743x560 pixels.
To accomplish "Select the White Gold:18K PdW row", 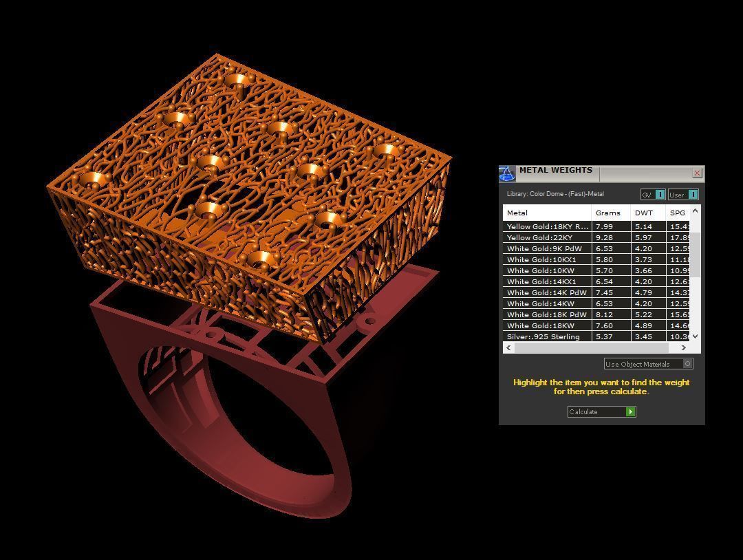I will click(596, 314).
